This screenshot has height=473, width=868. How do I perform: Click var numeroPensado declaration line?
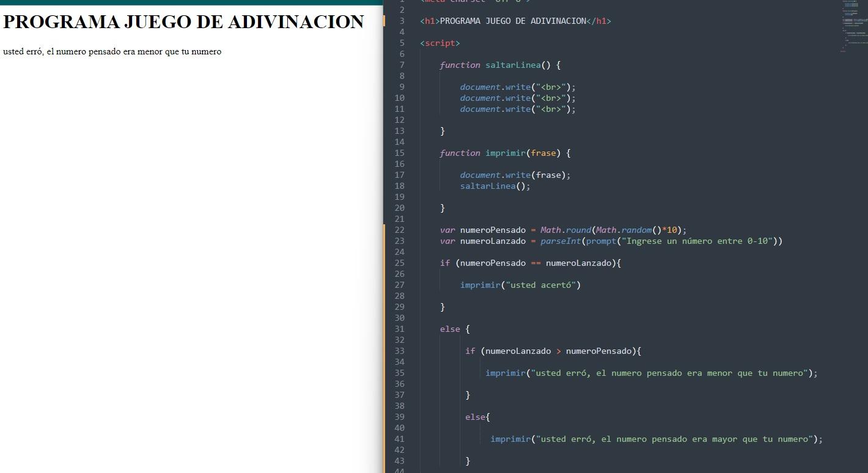click(563, 230)
